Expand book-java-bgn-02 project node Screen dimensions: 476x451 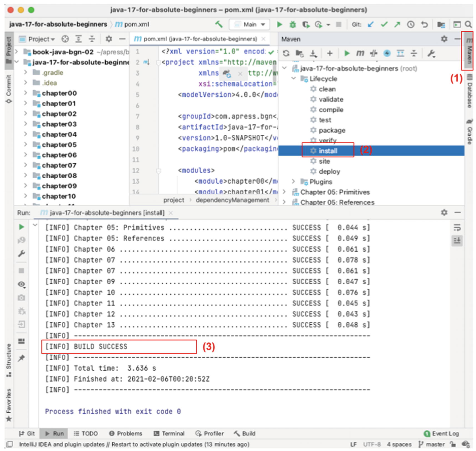tap(17, 52)
